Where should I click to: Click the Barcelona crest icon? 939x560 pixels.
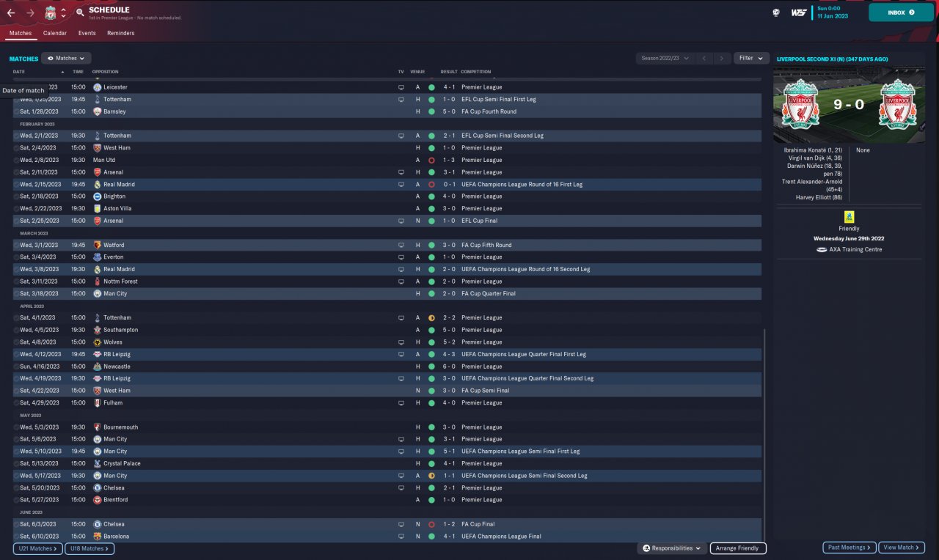pyautogui.click(x=97, y=537)
